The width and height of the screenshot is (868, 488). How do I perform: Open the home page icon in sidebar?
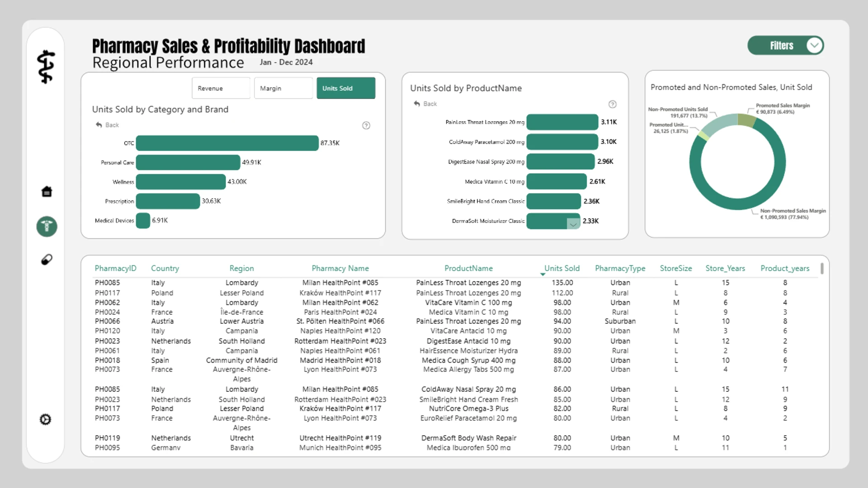tap(47, 192)
